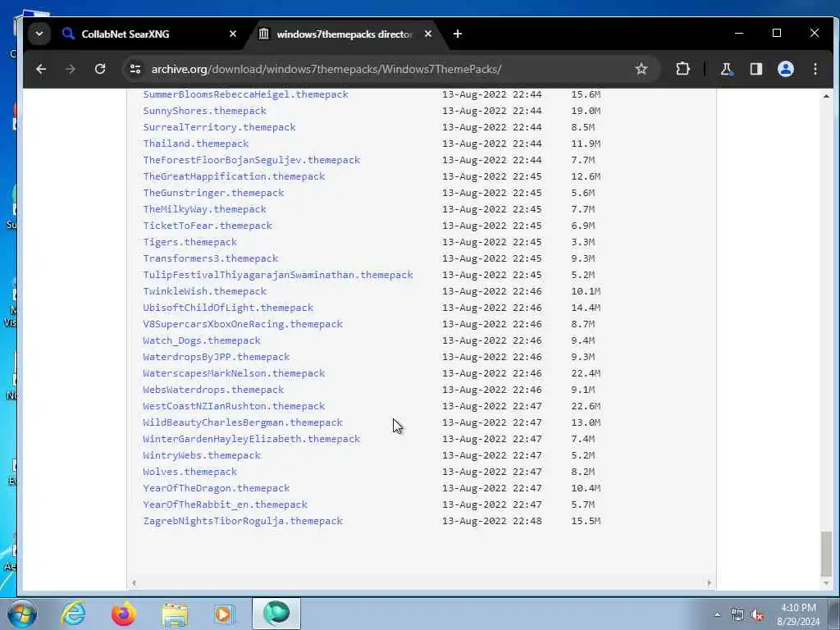Open WaterscapesMarkNelson.themepack
Image resolution: width=840 pixels, height=630 pixels.
[234, 373]
